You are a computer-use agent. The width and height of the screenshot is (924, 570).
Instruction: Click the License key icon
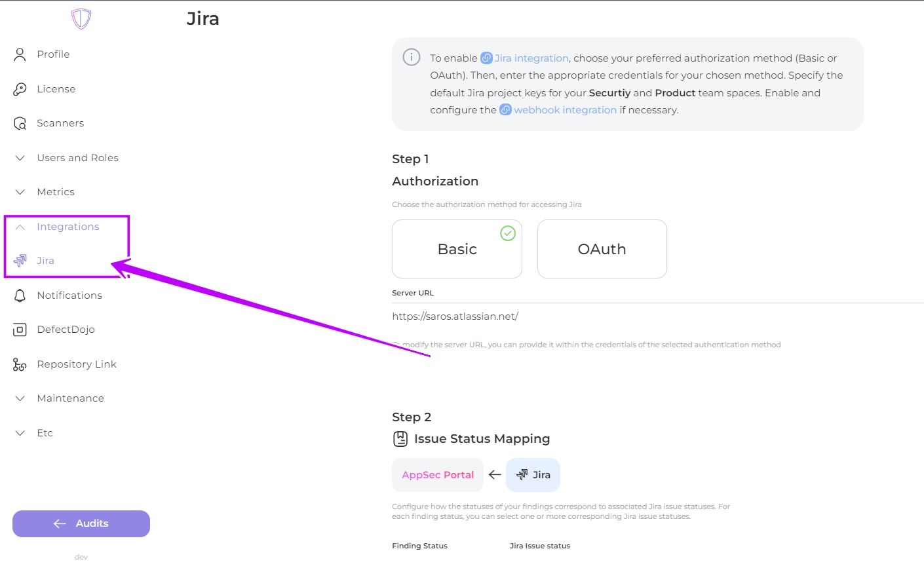[20, 89]
